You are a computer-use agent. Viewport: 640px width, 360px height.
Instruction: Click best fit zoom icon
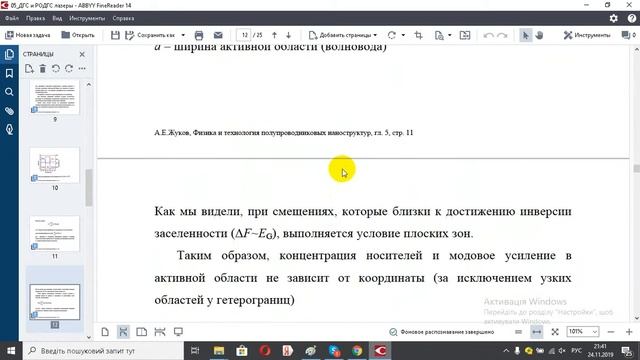(x=555, y=332)
